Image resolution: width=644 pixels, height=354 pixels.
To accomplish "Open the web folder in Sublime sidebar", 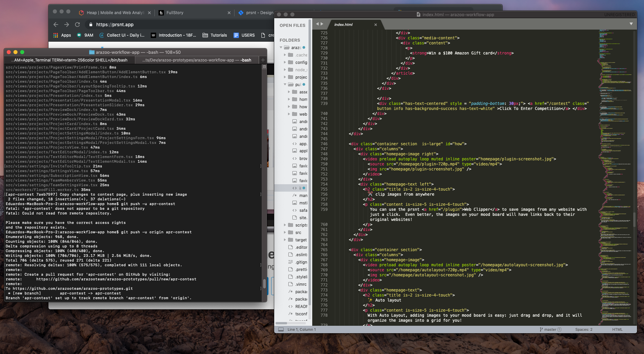I will [303, 114].
